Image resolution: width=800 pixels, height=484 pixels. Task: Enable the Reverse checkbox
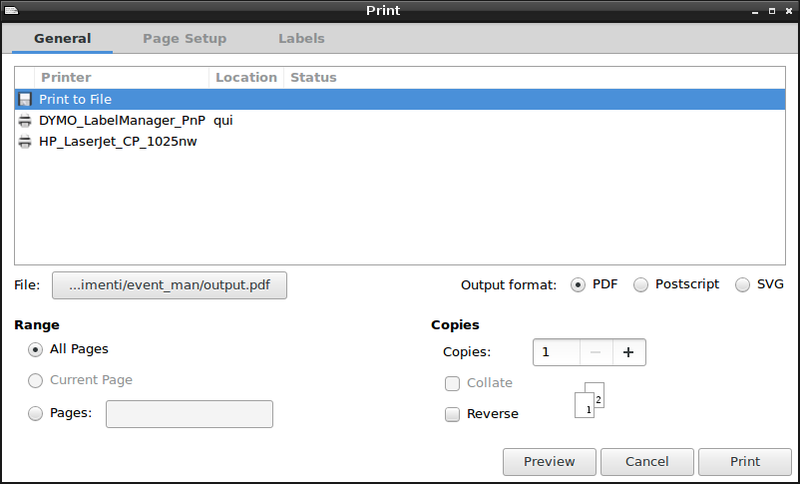(452, 414)
